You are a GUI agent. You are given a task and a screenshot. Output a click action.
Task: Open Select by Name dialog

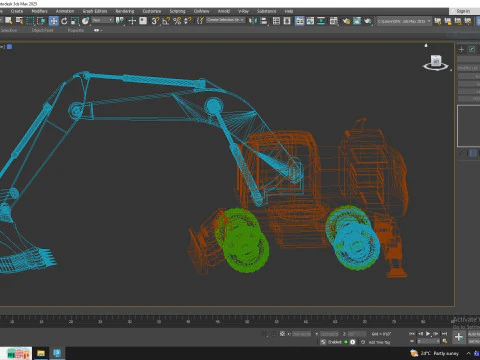pos(19,21)
